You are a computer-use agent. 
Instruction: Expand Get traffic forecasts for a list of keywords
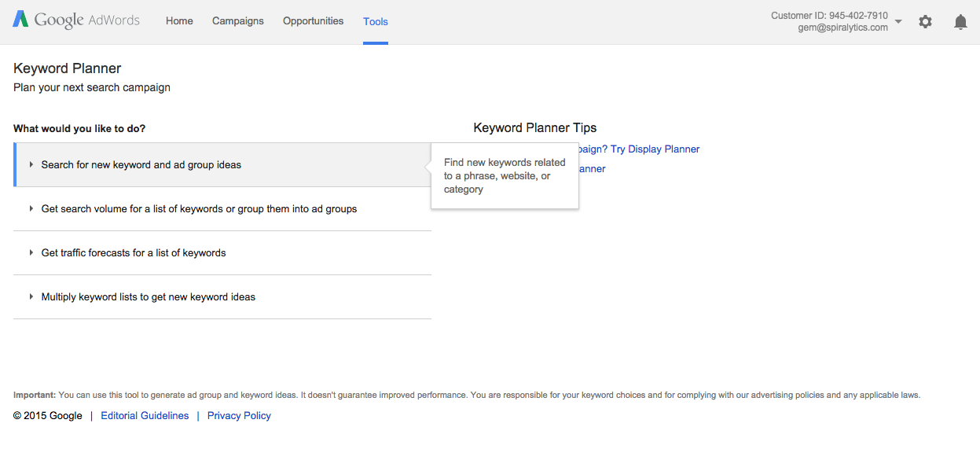click(222, 253)
